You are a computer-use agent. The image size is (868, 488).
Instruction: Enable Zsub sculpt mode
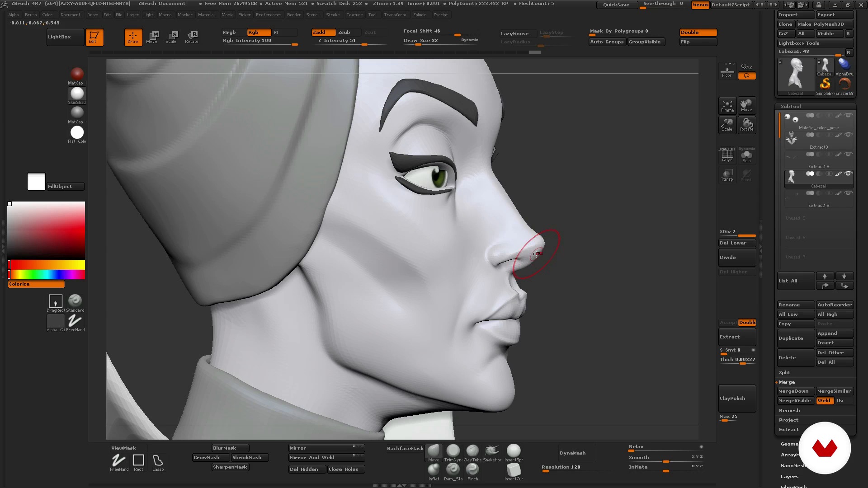point(344,32)
